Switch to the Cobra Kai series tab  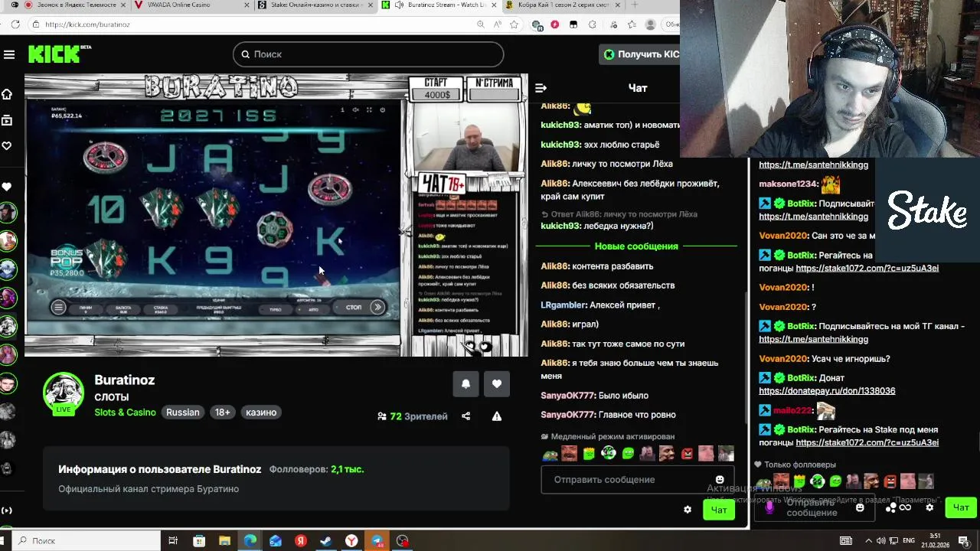coord(563,5)
